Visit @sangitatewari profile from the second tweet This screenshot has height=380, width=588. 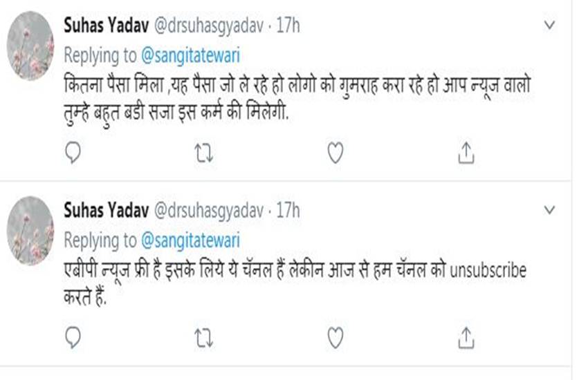190,239
